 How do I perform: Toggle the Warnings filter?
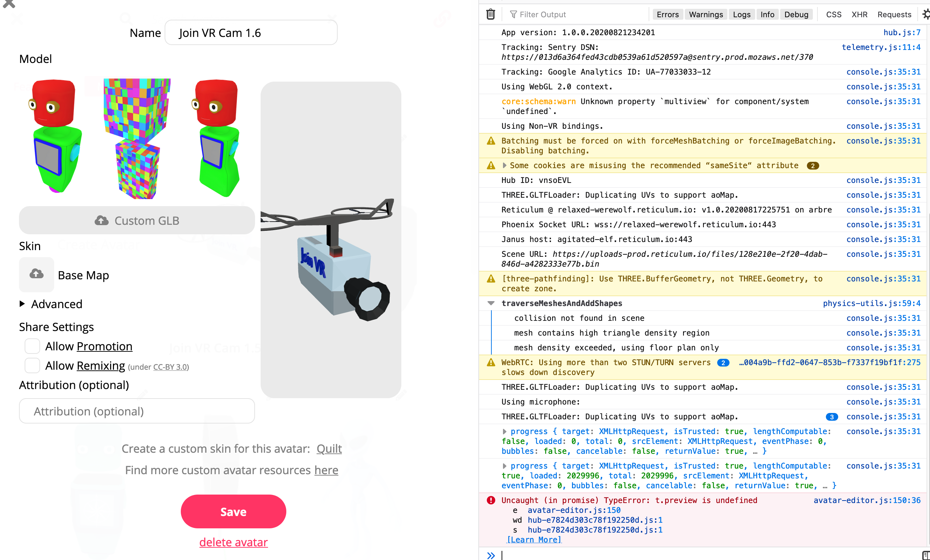[706, 14]
